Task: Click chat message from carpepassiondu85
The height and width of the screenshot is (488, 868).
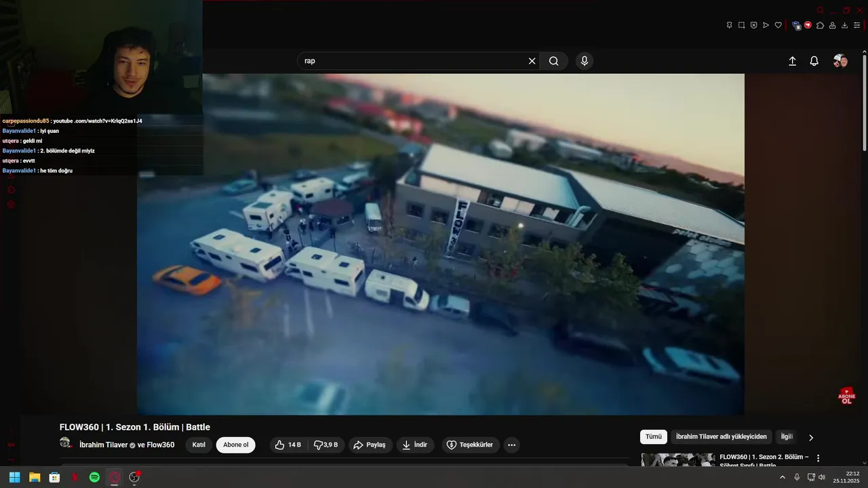Action: (x=73, y=121)
